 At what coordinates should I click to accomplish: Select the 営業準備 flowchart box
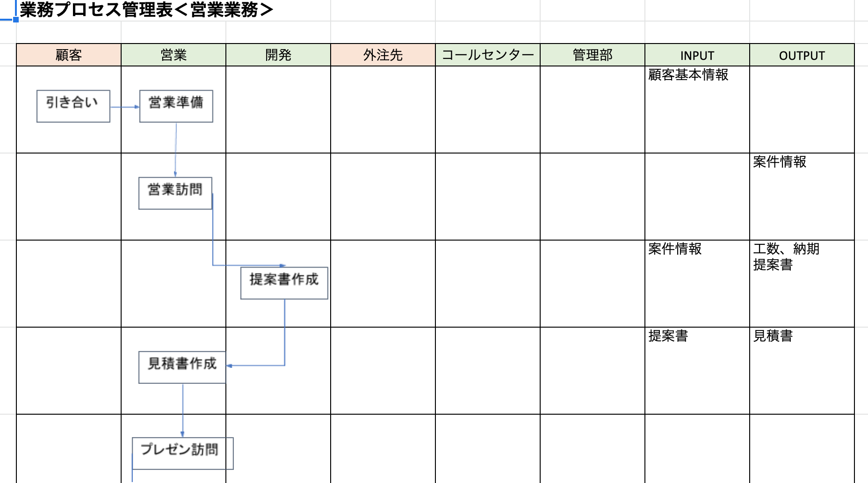click(x=176, y=106)
